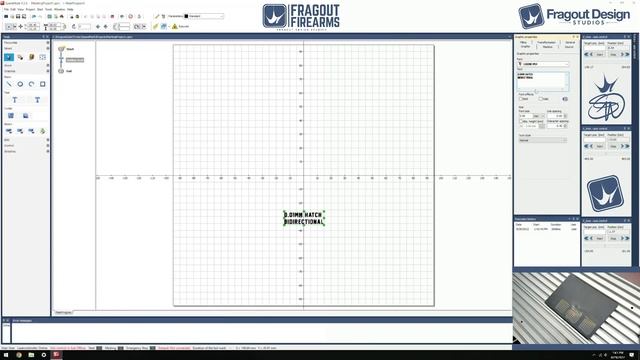Open the Edit menu

[13, 9]
